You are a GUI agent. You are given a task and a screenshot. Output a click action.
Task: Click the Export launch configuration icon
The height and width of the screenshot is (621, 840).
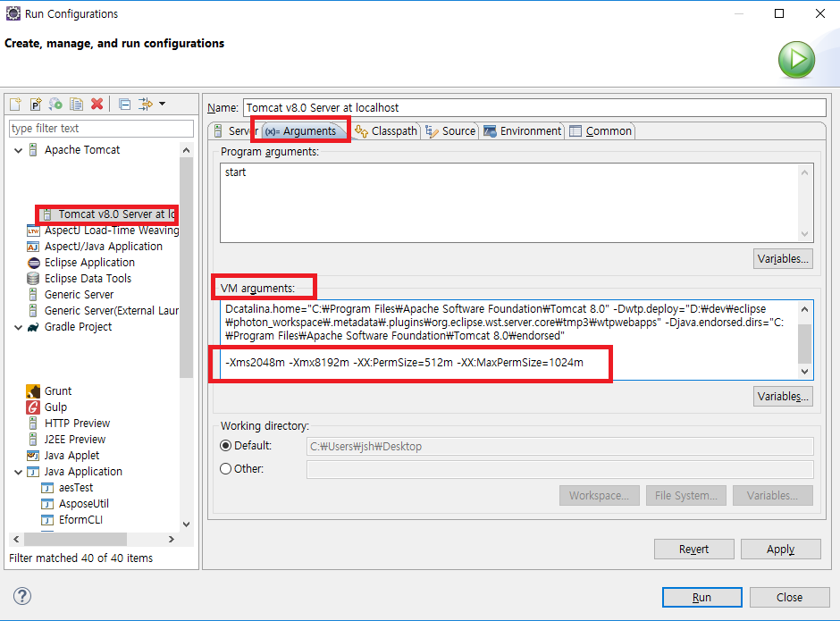[x=55, y=104]
